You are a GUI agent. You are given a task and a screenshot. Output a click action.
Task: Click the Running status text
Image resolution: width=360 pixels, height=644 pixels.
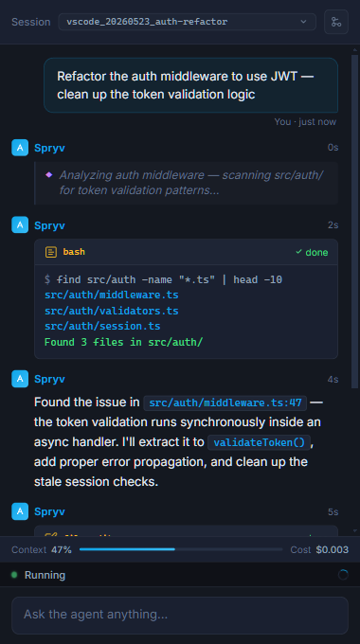pyautogui.click(x=45, y=575)
